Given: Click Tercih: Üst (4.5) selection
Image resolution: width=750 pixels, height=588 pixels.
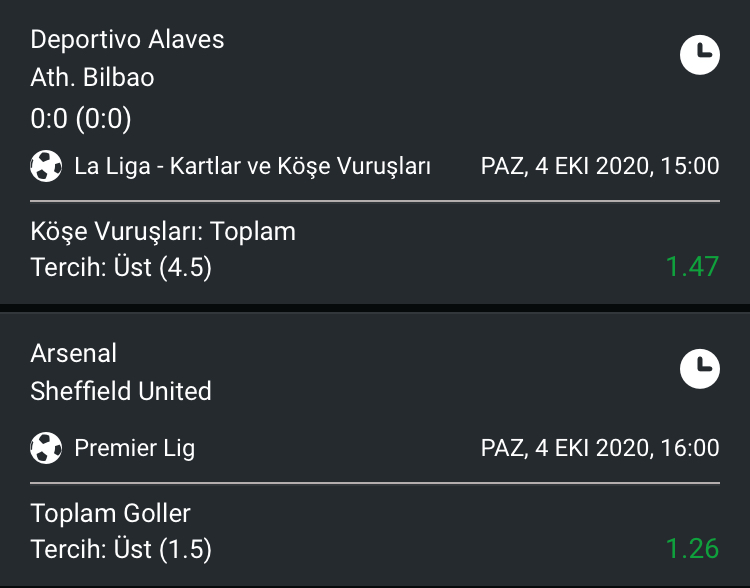Looking at the screenshot, I should tap(121, 267).
